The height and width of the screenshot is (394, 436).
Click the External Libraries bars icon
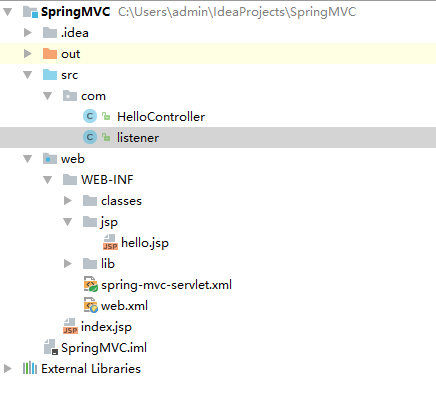coord(30,368)
